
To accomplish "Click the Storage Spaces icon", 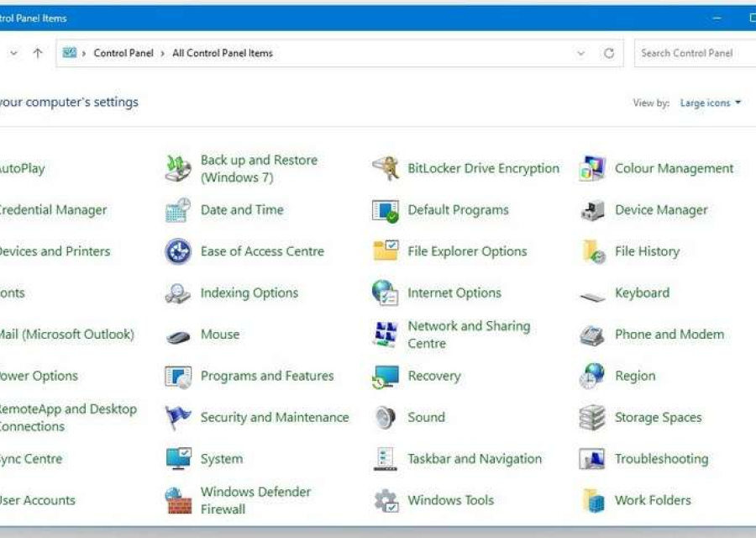I will [592, 418].
